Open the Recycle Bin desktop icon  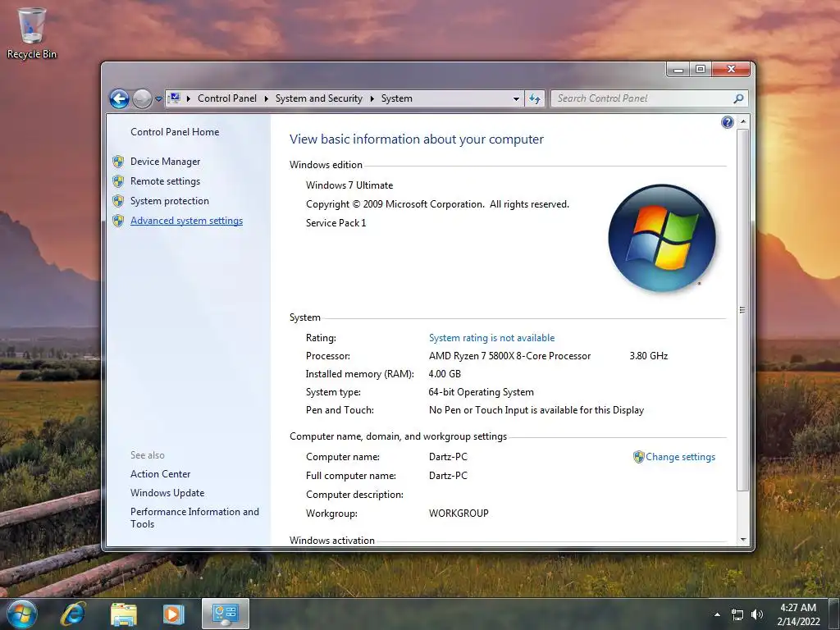click(32, 33)
